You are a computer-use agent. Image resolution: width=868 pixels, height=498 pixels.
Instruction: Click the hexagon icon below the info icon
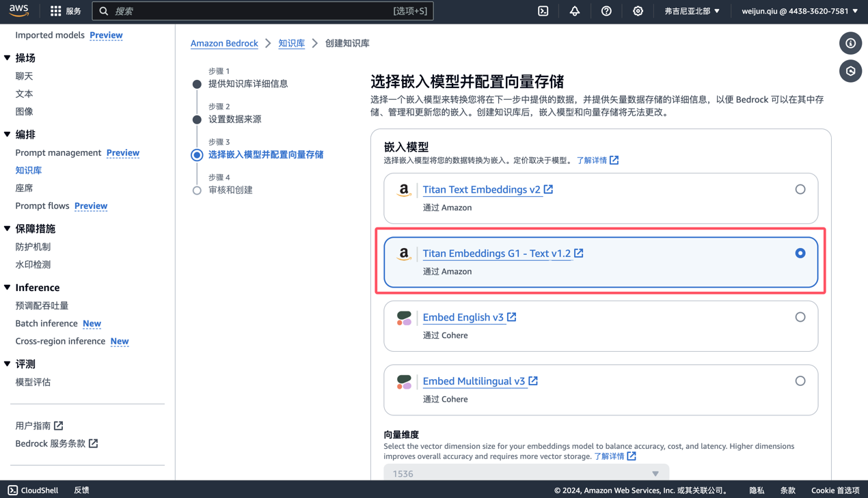(x=851, y=71)
